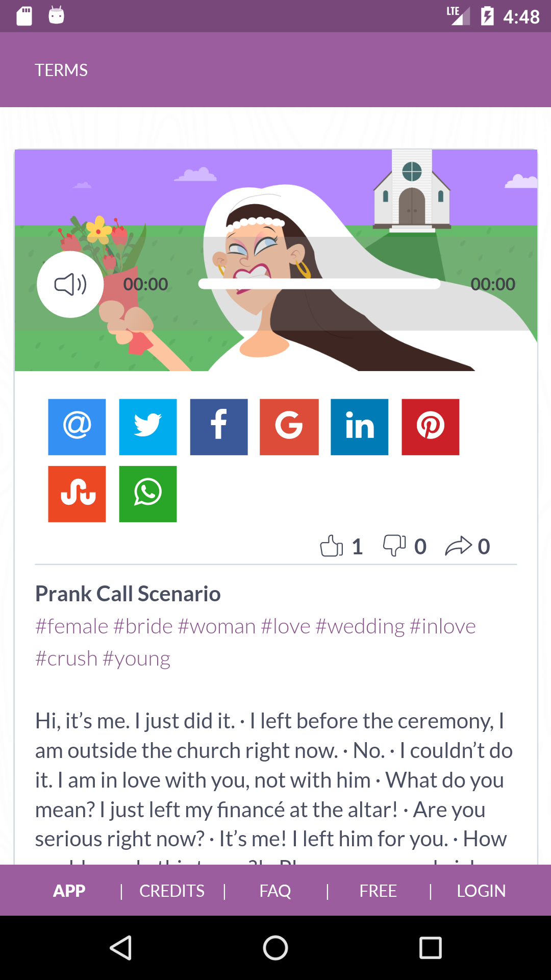The image size is (551, 980).
Task: Pin prank to Pinterest
Action: pos(431,427)
